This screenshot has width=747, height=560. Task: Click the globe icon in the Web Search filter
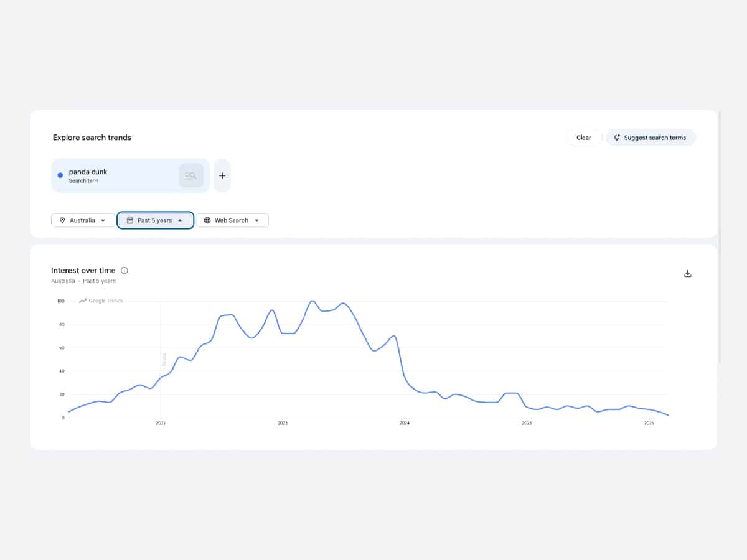point(207,220)
